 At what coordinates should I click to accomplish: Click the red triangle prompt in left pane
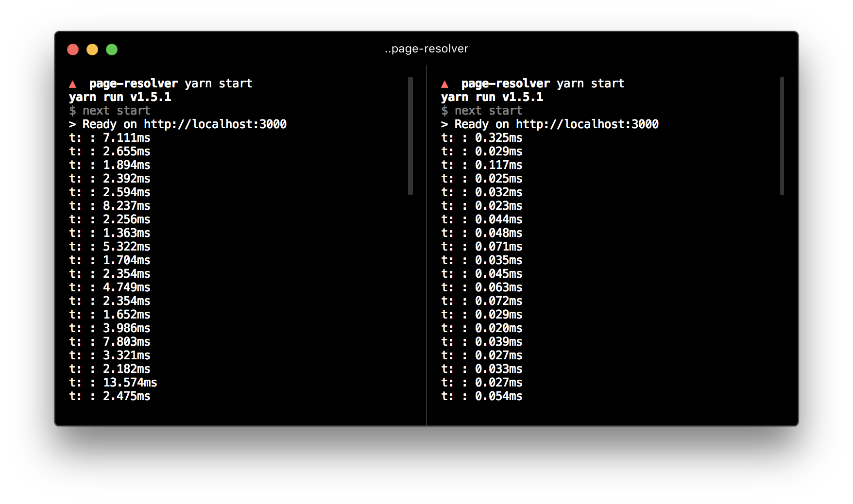(73, 84)
